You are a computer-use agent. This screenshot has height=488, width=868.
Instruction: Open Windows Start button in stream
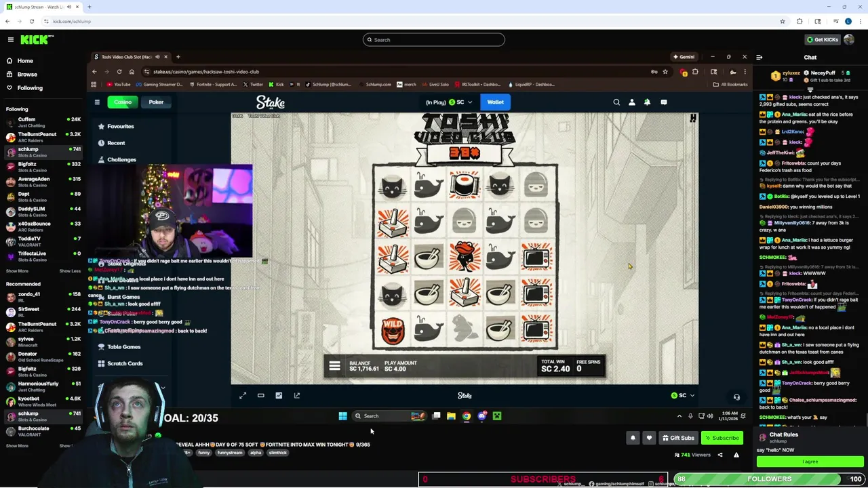click(342, 416)
